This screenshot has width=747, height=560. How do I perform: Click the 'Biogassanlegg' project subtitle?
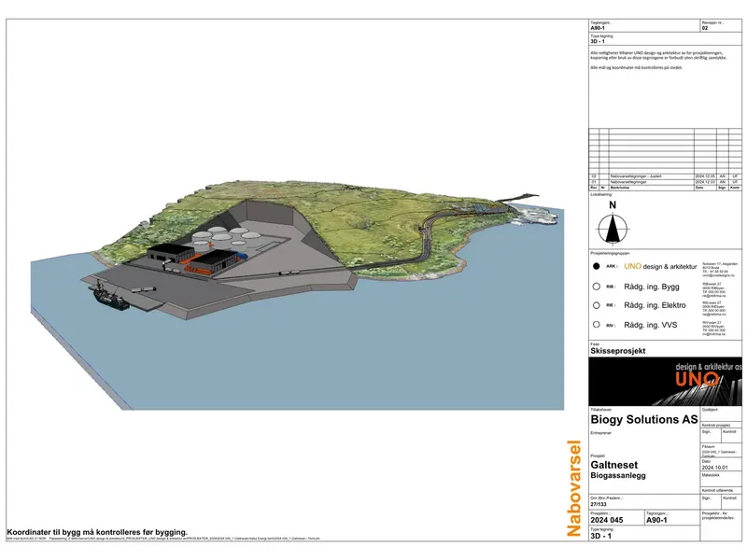pos(618,475)
